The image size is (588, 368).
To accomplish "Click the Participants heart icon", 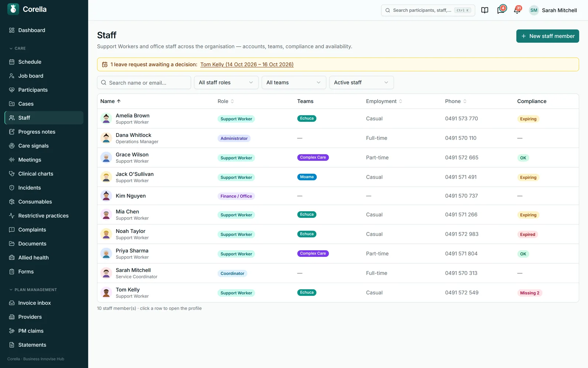I will click(x=12, y=90).
